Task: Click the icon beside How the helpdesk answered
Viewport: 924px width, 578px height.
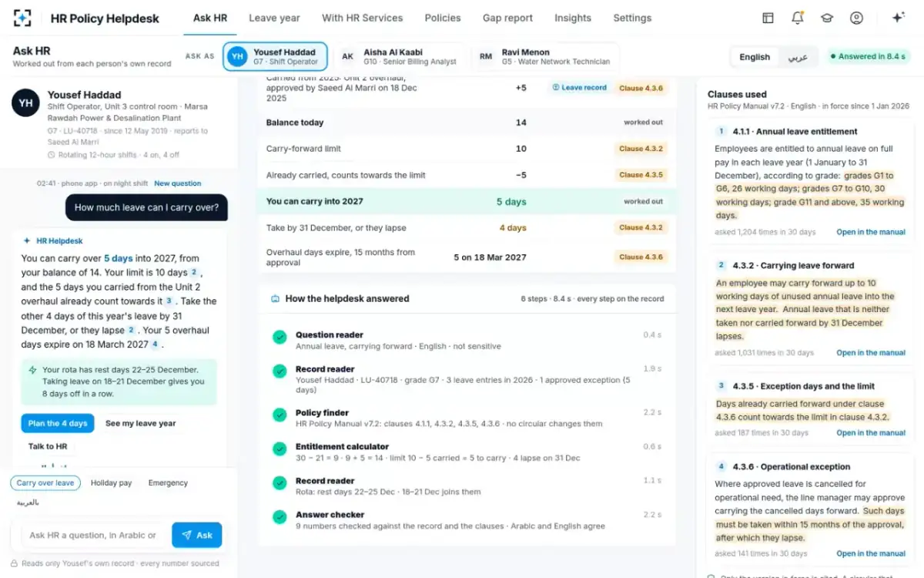Action: (275, 299)
